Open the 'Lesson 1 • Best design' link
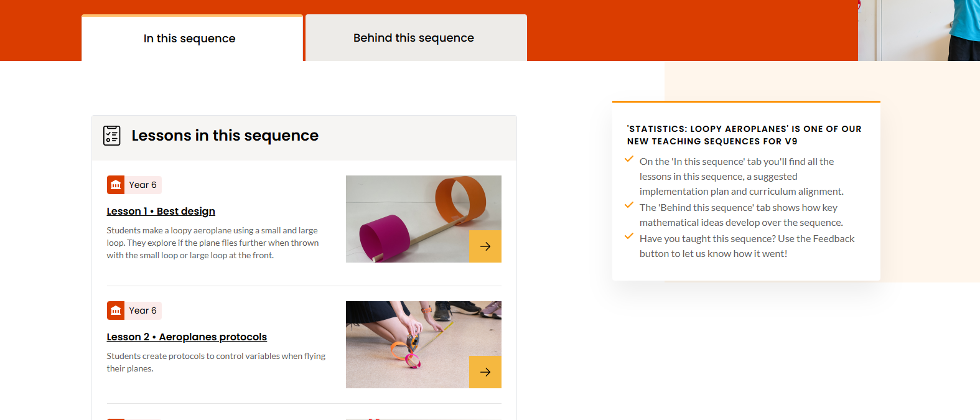Screen dimensions: 980x420 [161, 212]
